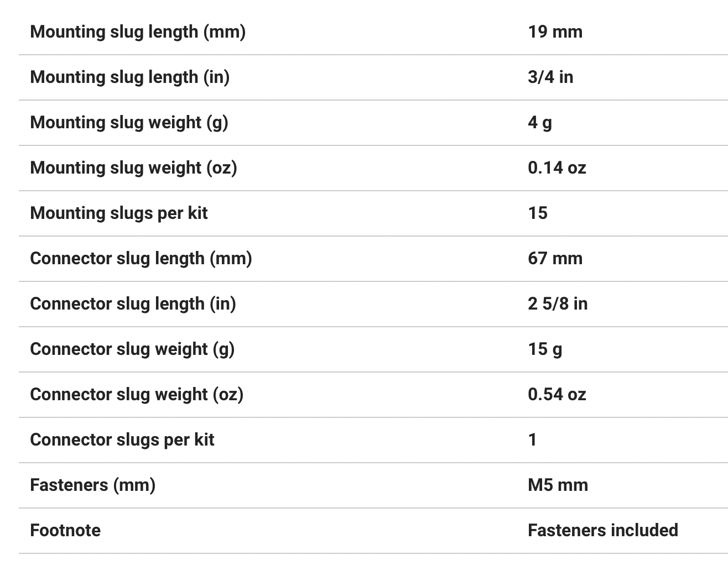
Task: Click the "Mounting slug weight (oz)" label
Action: pyautogui.click(x=133, y=167)
